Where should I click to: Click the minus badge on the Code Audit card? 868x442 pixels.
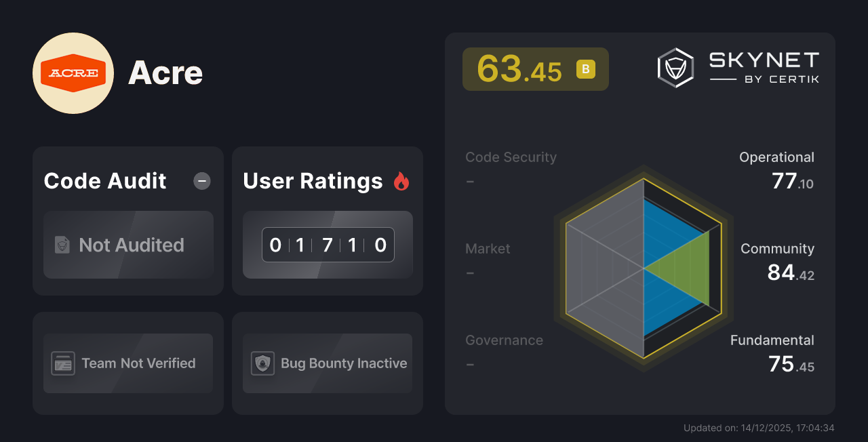click(x=201, y=181)
